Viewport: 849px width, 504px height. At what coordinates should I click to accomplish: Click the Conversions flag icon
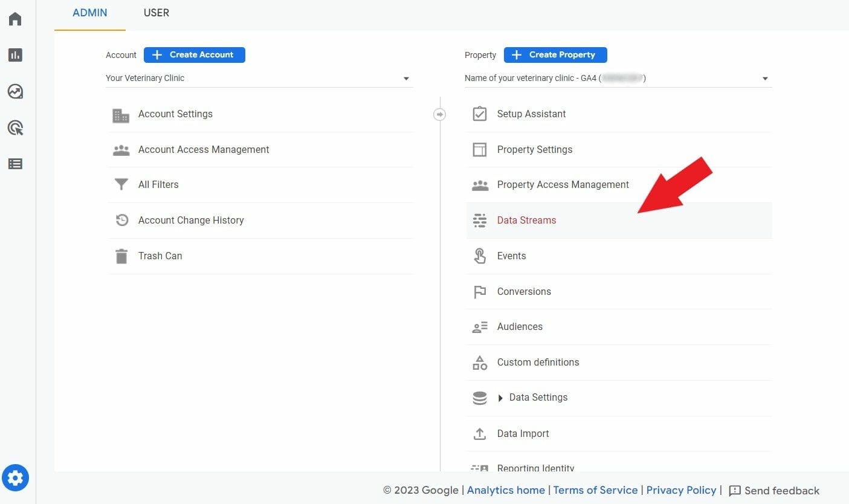point(480,291)
